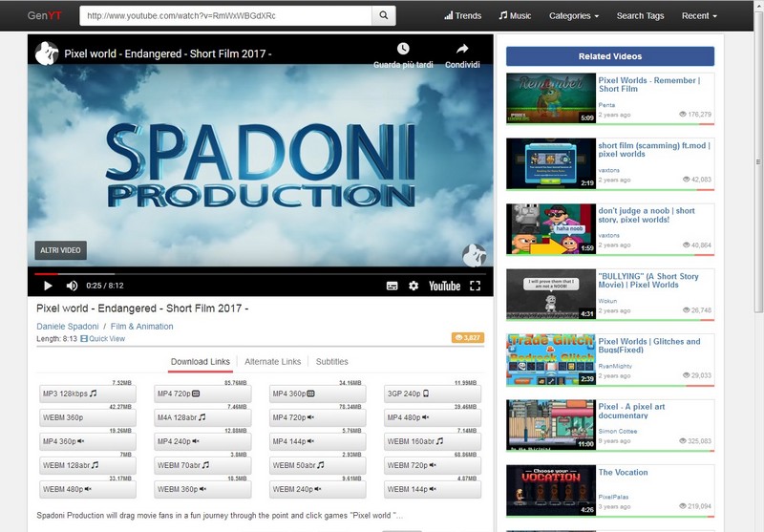Switch to the Subtitles tab
The height and width of the screenshot is (532, 764).
click(331, 362)
